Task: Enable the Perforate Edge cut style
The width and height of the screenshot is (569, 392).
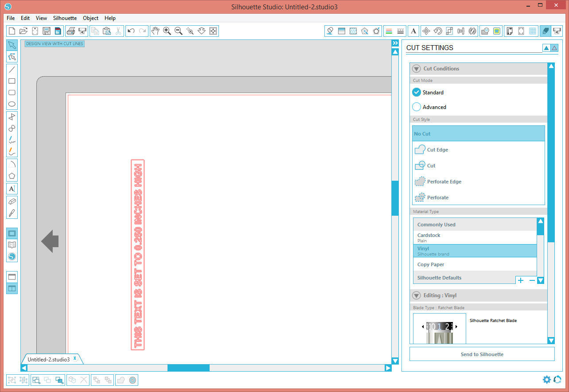Action: coord(444,181)
